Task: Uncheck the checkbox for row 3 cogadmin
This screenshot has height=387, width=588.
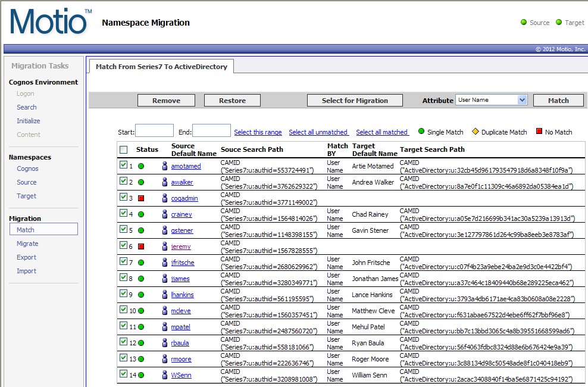Action: [x=123, y=197]
